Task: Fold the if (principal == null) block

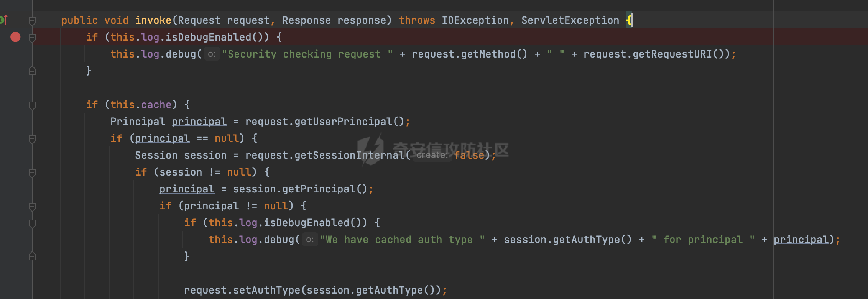Action: (x=33, y=139)
